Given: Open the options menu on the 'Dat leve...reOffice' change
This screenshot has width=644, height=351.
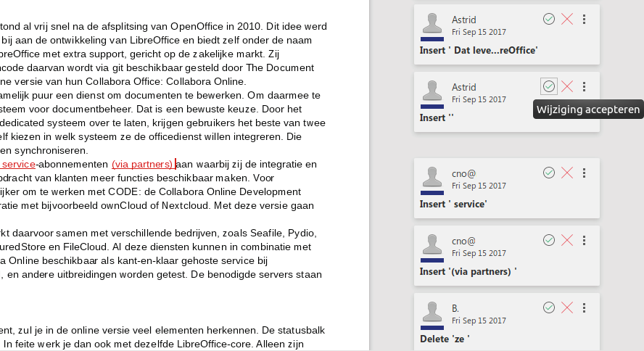Looking at the screenshot, I should click(585, 19).
